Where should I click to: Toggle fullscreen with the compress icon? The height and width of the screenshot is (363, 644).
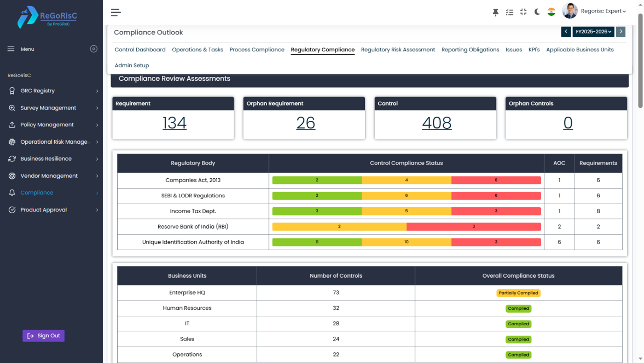point(523,12)
